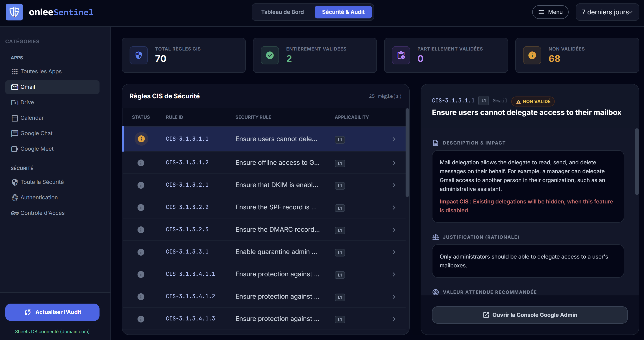This screenshot has height=340, width=644.
Task: Select Toutes les Apps in sidebar
Action: tap(52, 71)
